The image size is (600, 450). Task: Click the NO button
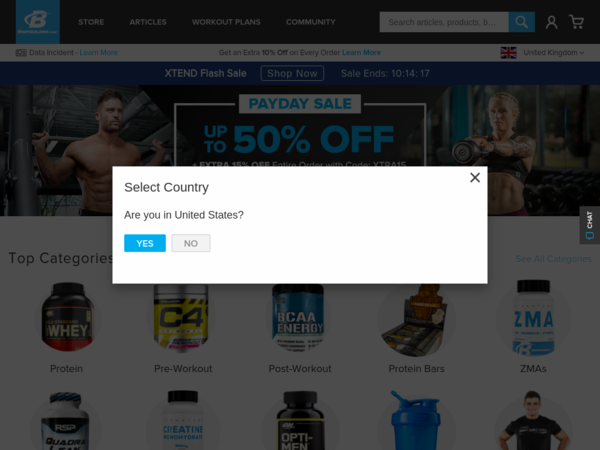[x=191, y=243]
